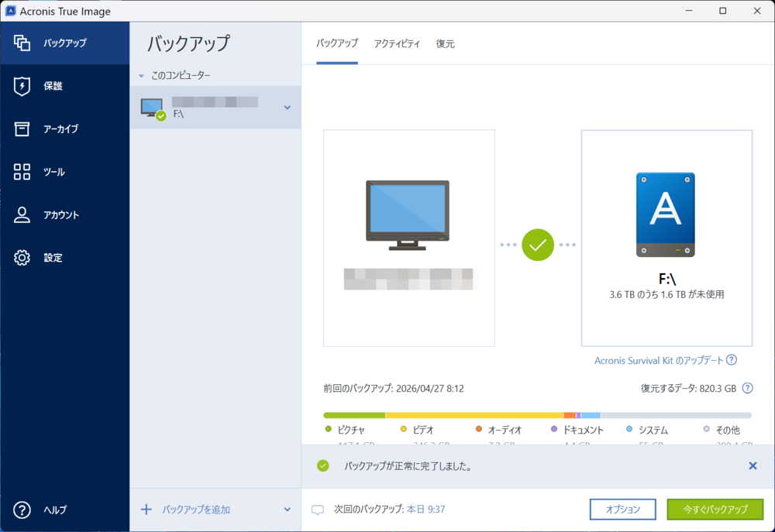Click the 今すぐバックアップ button
Viewport: 775px width, 532px height.
(x=715, y=510)
